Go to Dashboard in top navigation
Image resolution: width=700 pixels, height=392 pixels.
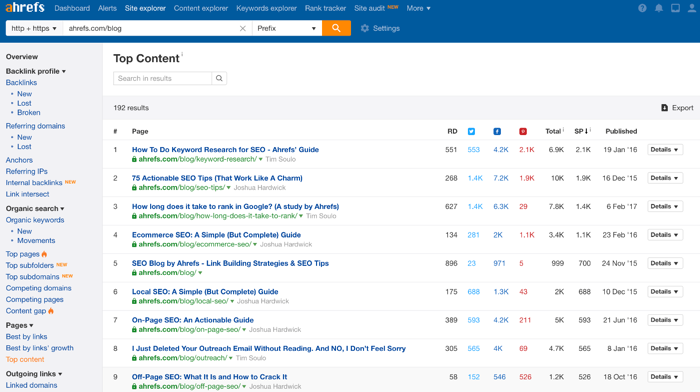click(72, 8)
